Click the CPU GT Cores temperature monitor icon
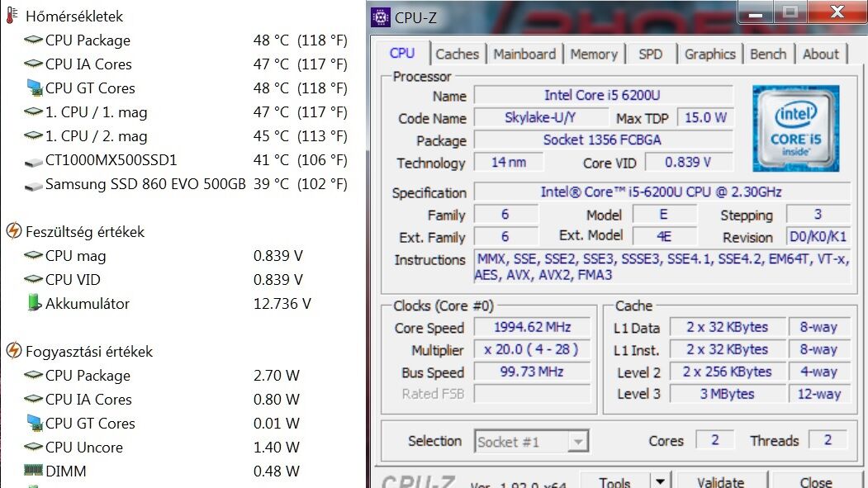This screenshot has width=868, height=488. (x=35, y=88)
